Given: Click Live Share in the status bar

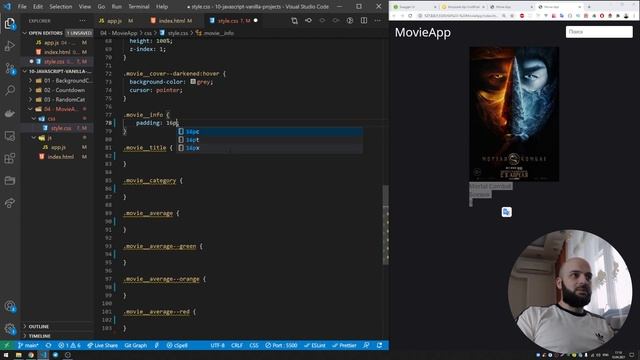Looking at the screenshot, I should 102,345.
